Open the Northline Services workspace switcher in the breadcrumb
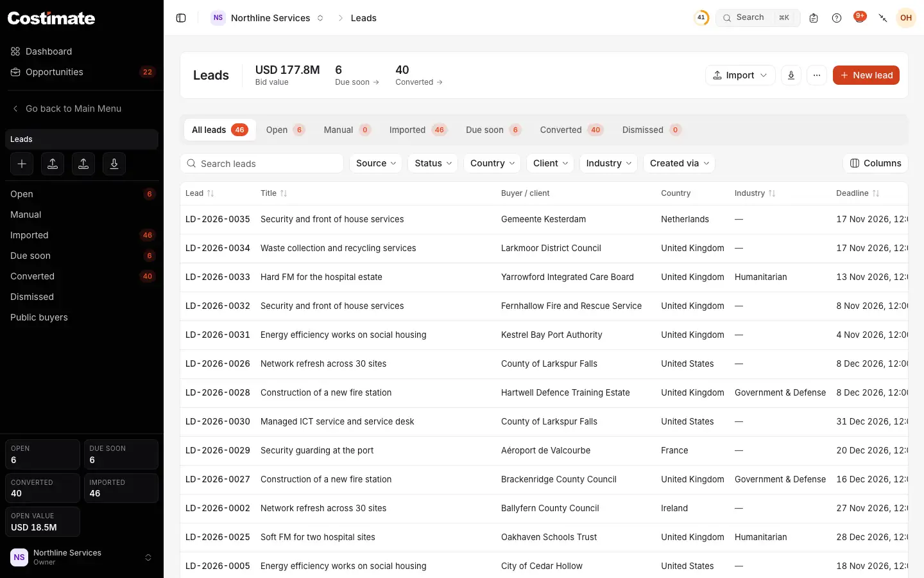The image size is (924, 578). [x=269, y=18]
